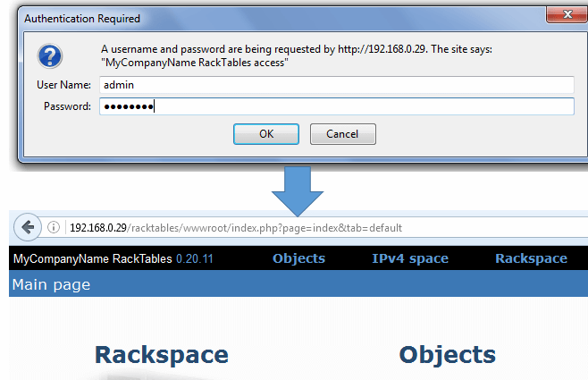
Task: Click the User Name label
Action: tap(63, 84)
